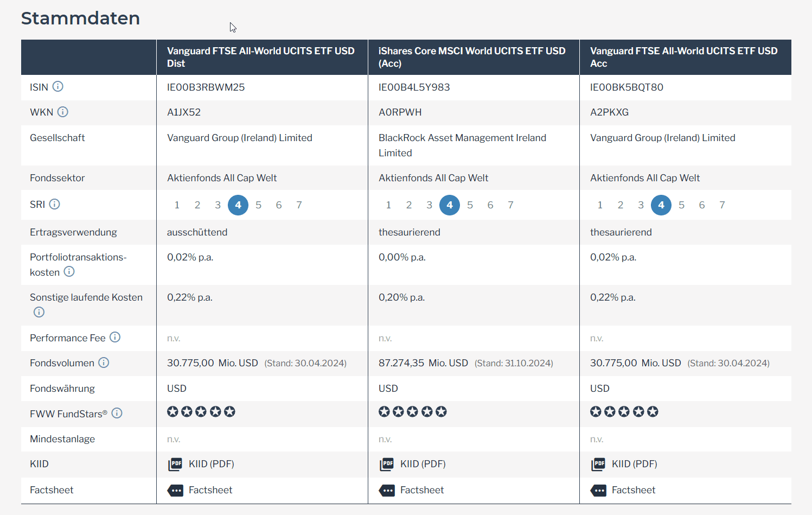
Task: Click Factsheet tag icon for Vanguard Acc
Action: point(598,491)
